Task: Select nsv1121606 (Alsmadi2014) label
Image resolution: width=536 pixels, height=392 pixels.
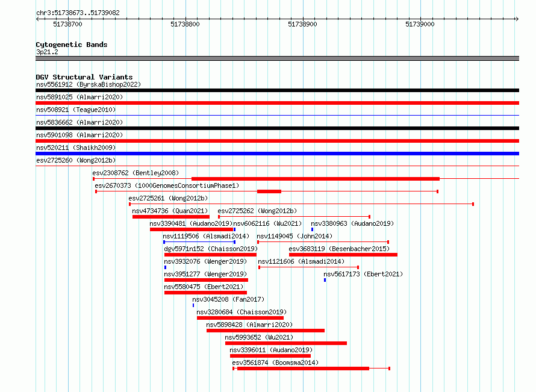Action: 301,261
